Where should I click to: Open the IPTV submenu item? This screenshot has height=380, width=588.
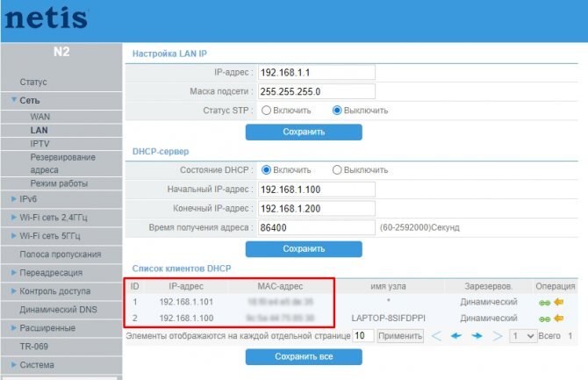[39, 144]
